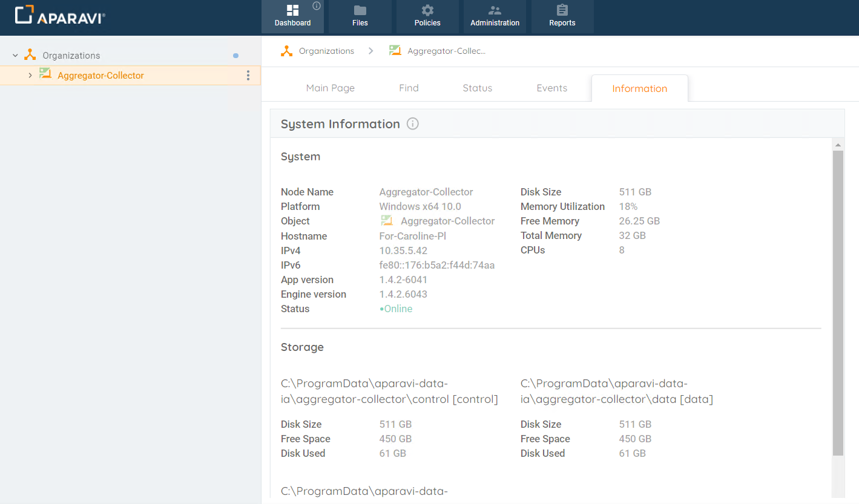Open the Reports section
The height and width of the screenshot is (504, 859).
(562, 16)
